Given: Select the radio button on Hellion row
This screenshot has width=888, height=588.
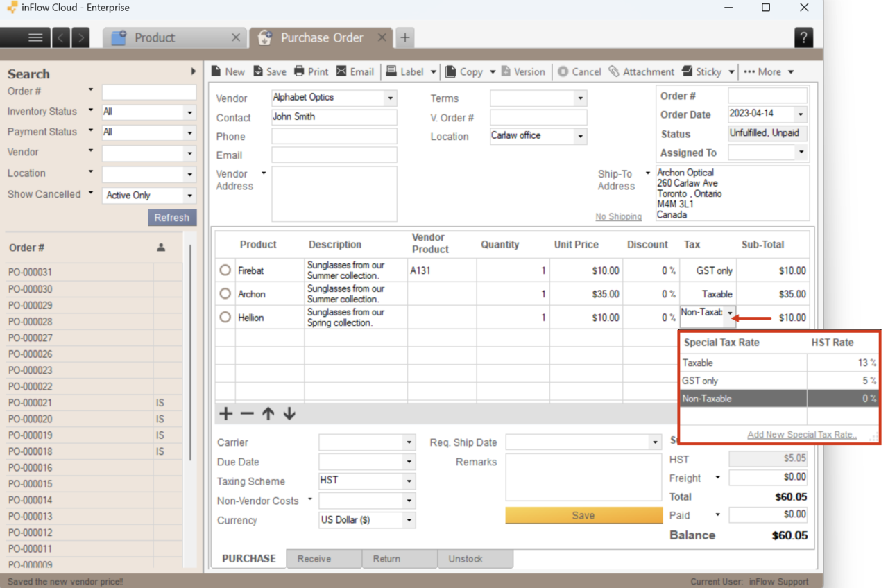Looking at the screenshot, I should coord(225,317).
